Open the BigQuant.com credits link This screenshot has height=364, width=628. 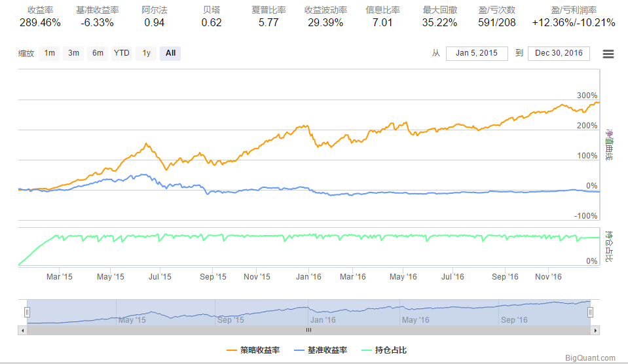click(x=591, y=358)
